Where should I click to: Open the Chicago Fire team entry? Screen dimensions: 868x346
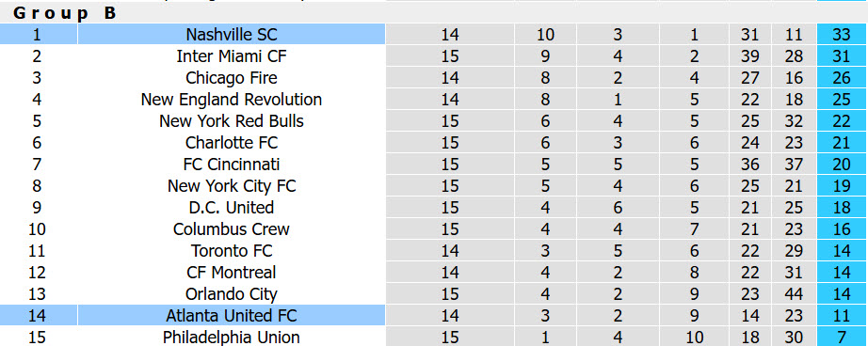232,77
